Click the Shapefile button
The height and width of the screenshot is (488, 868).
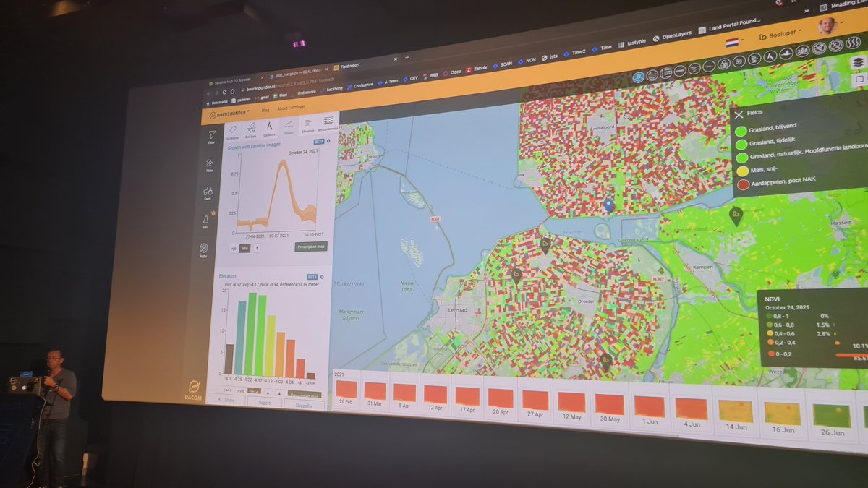pos(302,405)
